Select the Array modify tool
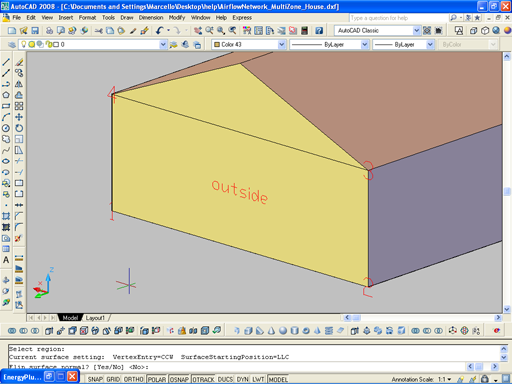This screenshot has width=512, height=384. click(19, 106)
